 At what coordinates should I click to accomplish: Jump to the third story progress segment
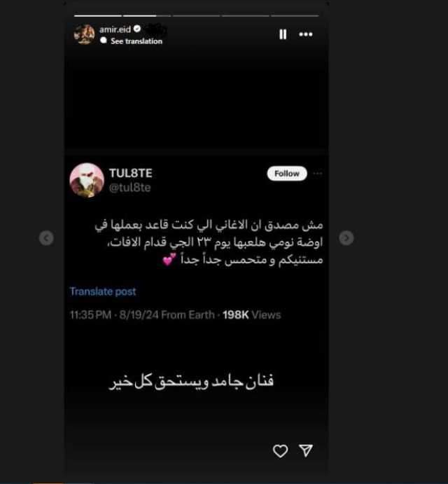tap(196, 15)
